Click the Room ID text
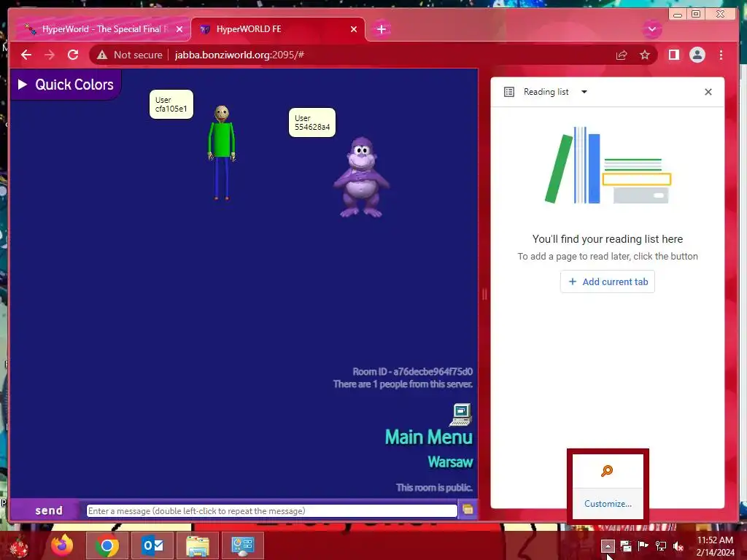The image size is (747, 560). point(413,371)
